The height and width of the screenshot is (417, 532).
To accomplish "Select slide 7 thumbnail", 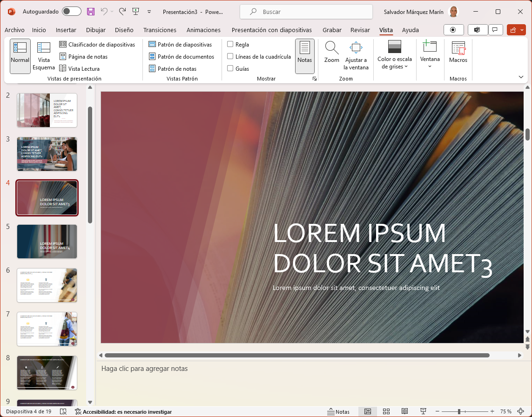I will click(x=47, y=329).
